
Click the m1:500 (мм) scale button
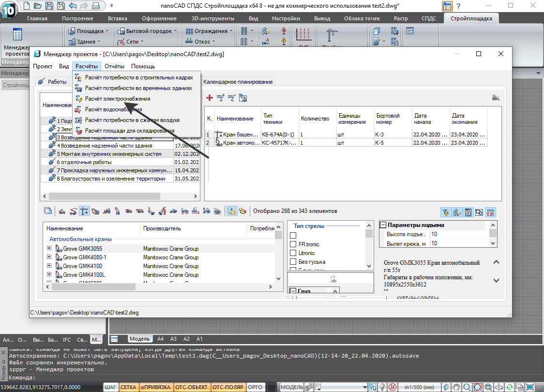coord(420,387)
